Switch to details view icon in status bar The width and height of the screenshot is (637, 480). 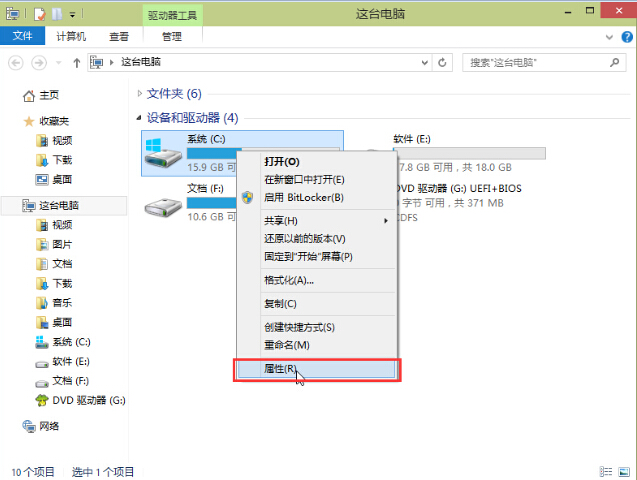(x=604, y=471)
